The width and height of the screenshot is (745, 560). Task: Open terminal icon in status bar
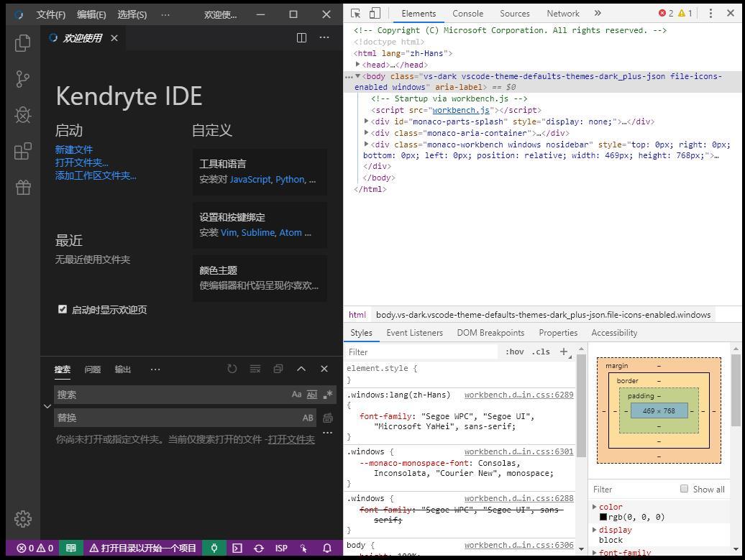tap(237, 548)
